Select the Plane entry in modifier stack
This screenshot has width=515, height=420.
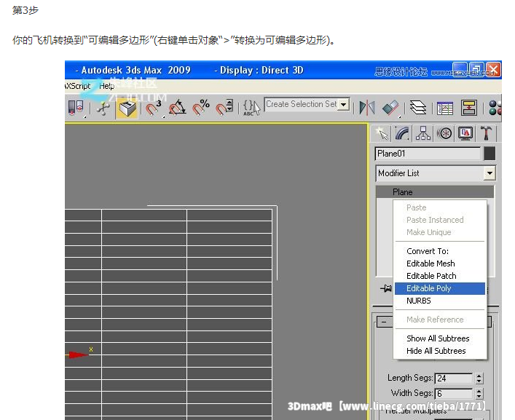435,192
